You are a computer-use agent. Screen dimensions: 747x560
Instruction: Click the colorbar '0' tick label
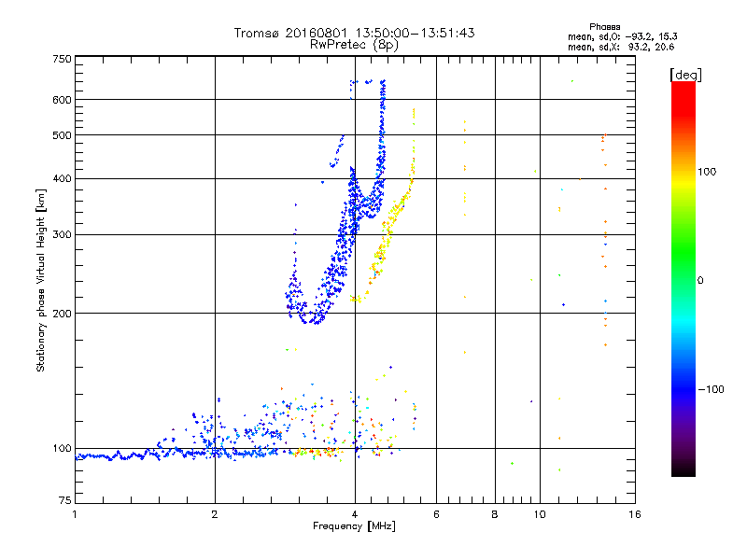(700, 281)
